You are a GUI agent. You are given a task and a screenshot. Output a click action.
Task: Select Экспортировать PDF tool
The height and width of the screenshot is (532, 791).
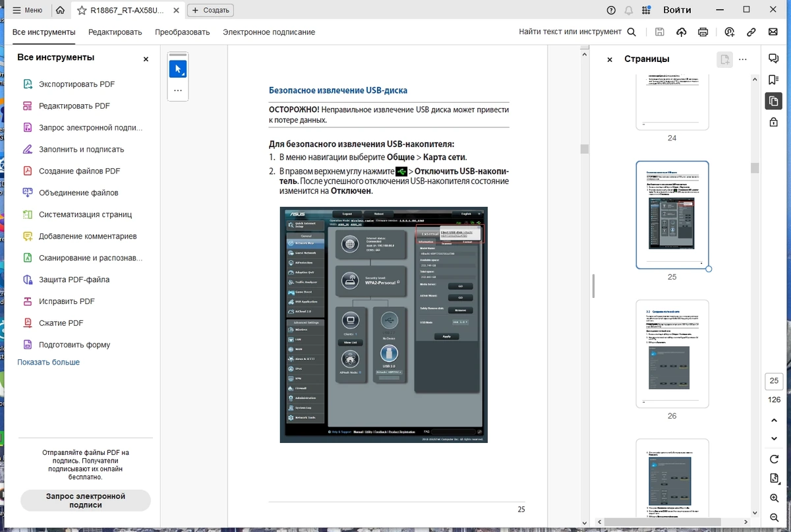pyautogui.click(x=76, y=84)
